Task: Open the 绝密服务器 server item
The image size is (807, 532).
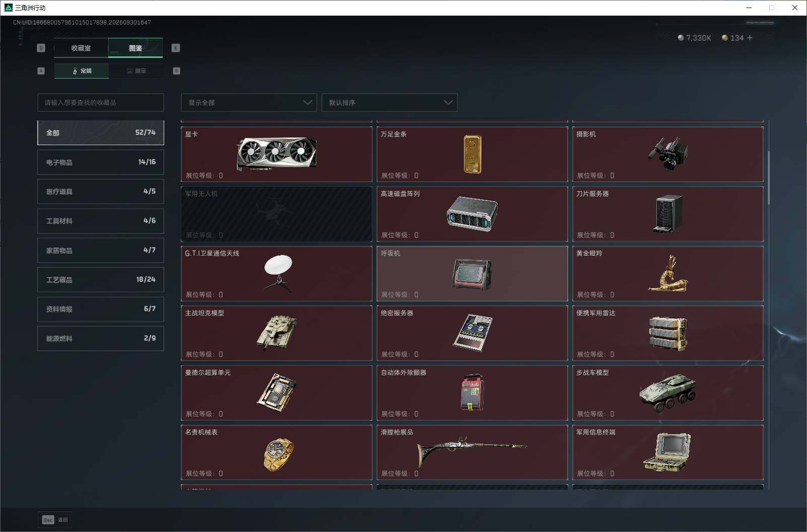Action: [472, 333]
